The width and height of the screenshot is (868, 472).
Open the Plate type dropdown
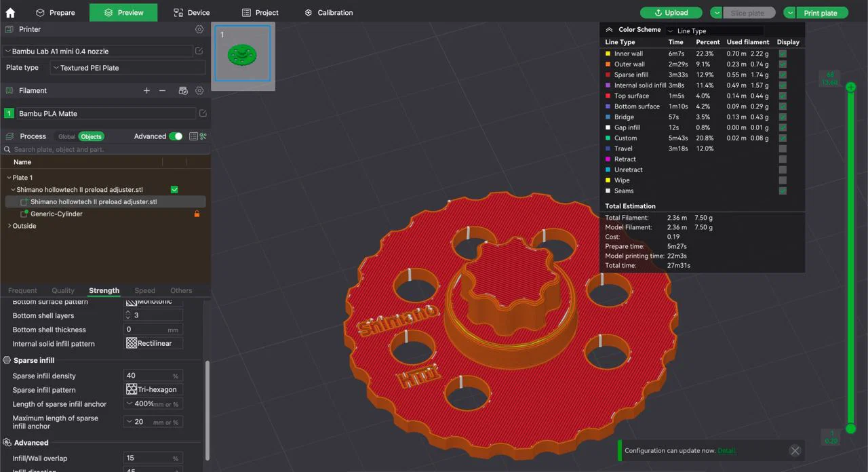(x=127, y=68)
